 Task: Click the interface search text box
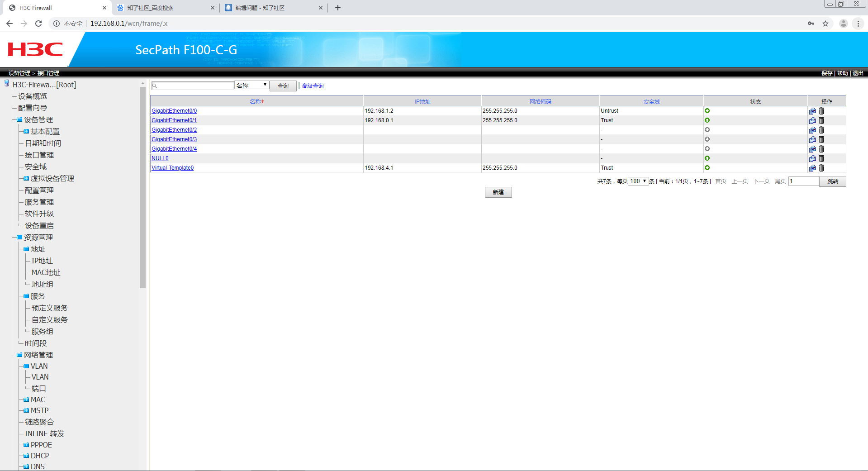pyautogui.click(x=193, y=86)
